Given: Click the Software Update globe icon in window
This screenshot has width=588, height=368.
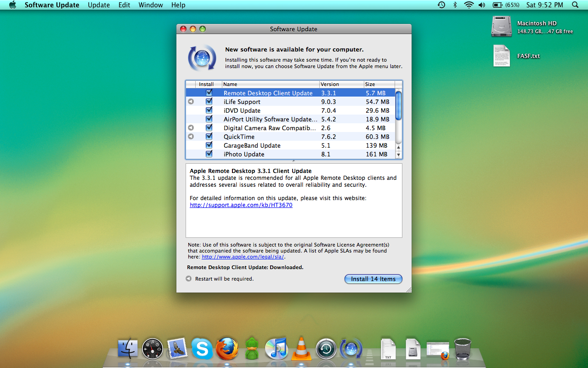Looking at the screenshot, I should pos(202,58).
